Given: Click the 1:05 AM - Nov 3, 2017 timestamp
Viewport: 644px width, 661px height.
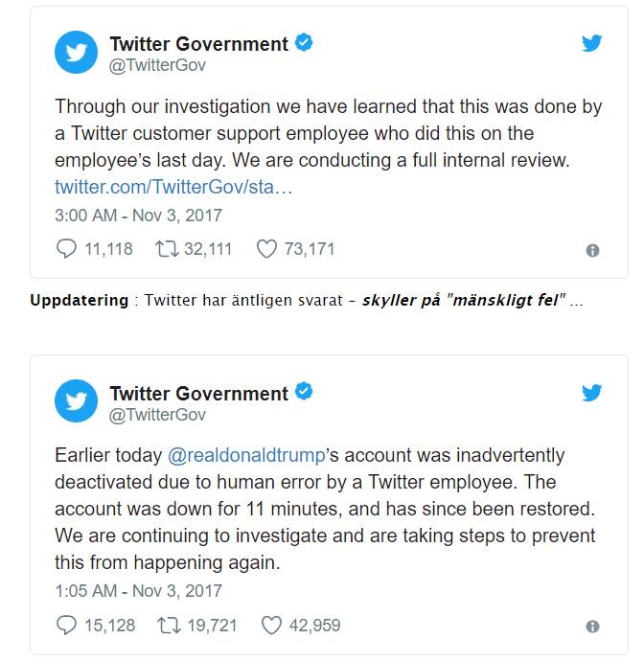Looking at the screenshot, I should (x=138, y=590).
